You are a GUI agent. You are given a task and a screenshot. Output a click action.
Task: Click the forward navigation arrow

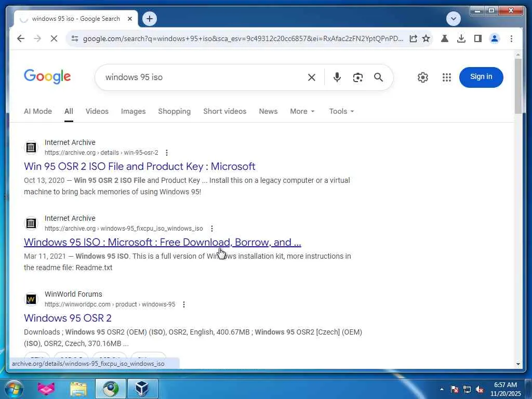[37, 38]
